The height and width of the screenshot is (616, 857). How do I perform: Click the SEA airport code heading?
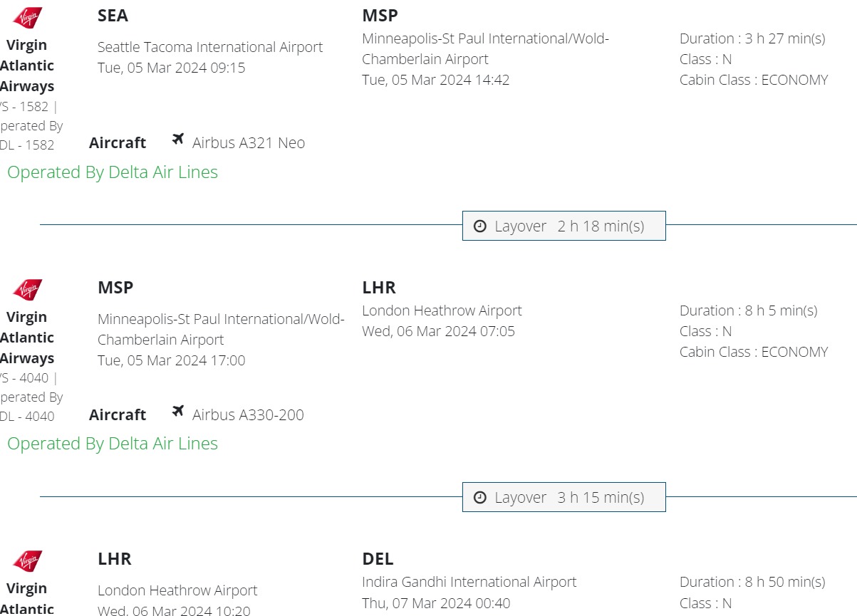point(113,16)
